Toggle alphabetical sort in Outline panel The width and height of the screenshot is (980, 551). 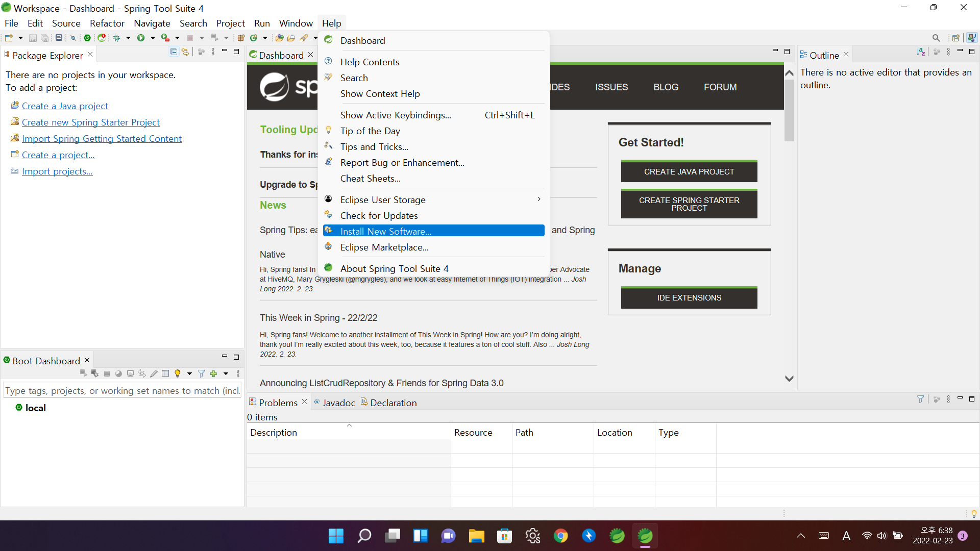point(920,52)
